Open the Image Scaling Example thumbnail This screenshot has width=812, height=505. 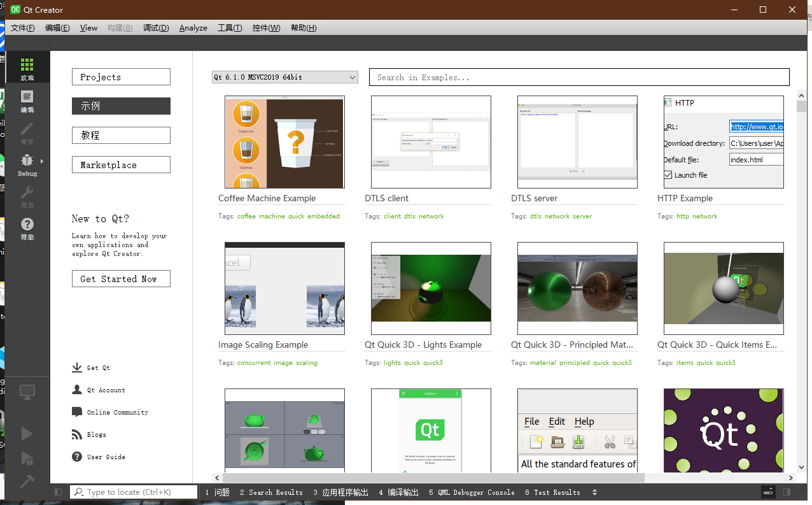[284, 288]
